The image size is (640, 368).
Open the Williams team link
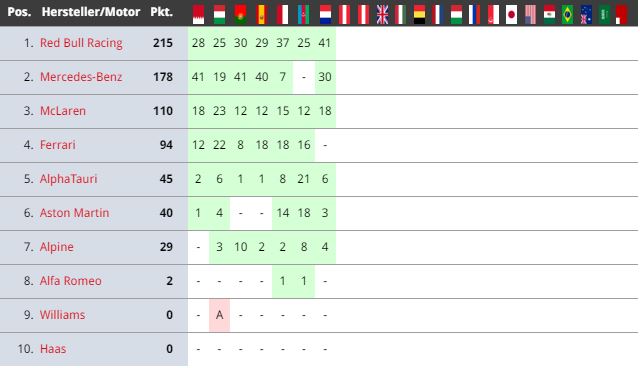coord(62,315)
